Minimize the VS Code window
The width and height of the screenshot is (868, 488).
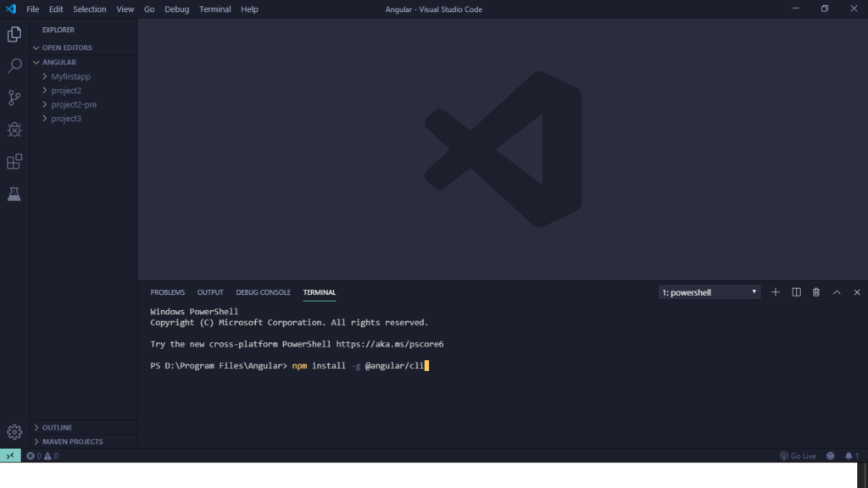coord(795,8)
